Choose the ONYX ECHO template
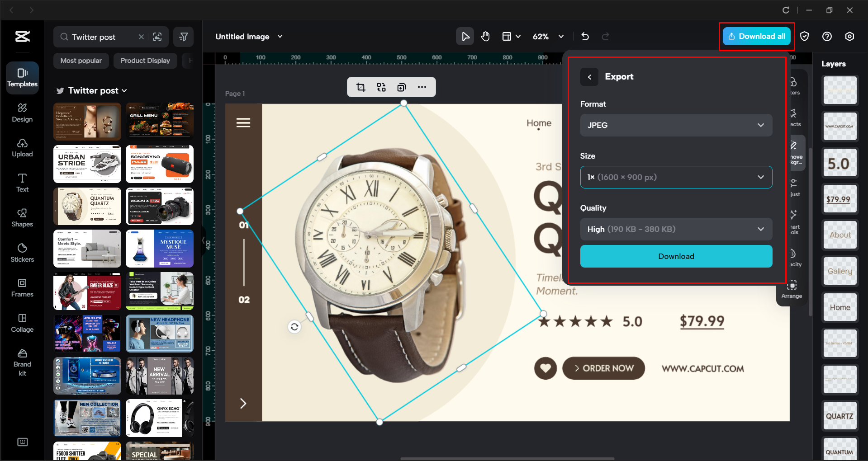Viewport: 868px width, 461px height. click(x=160, y=418)
